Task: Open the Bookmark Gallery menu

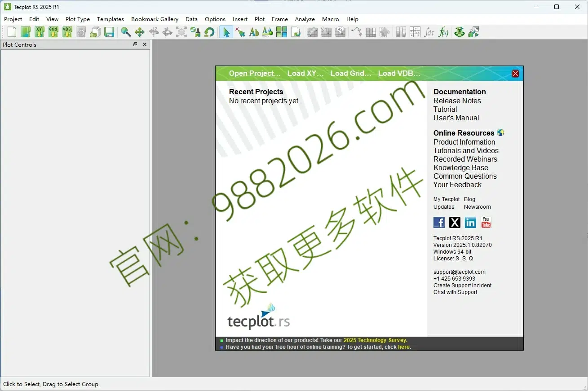Action: (155, 19)
